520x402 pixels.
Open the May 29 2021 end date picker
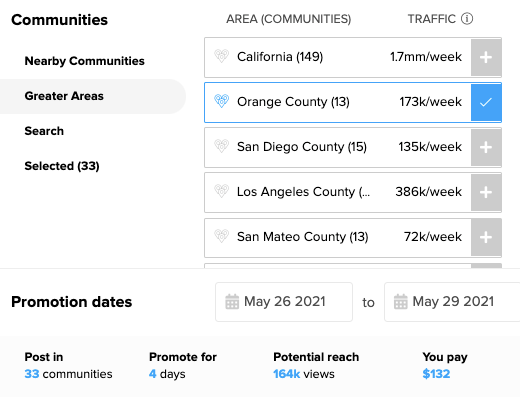click(x=452, y=302)
